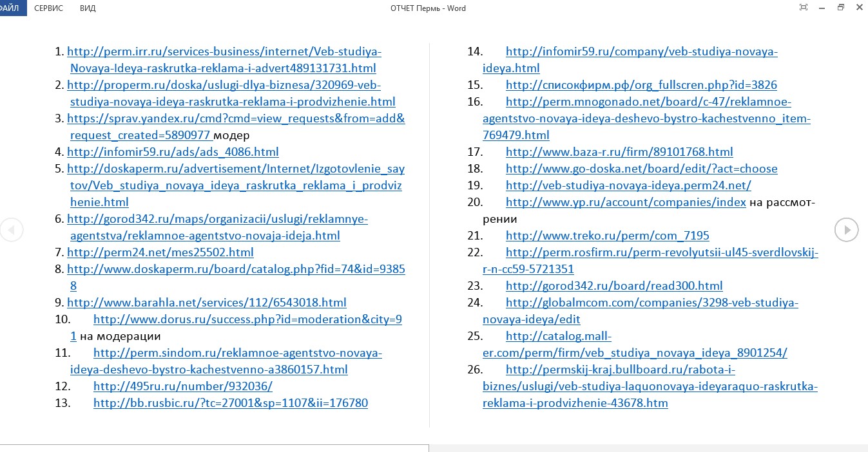Image resolution: width=868 pixels, height=452 pixels.
Task: Follow the www.treko.ru perm link
Action: [x=607, y=235]
